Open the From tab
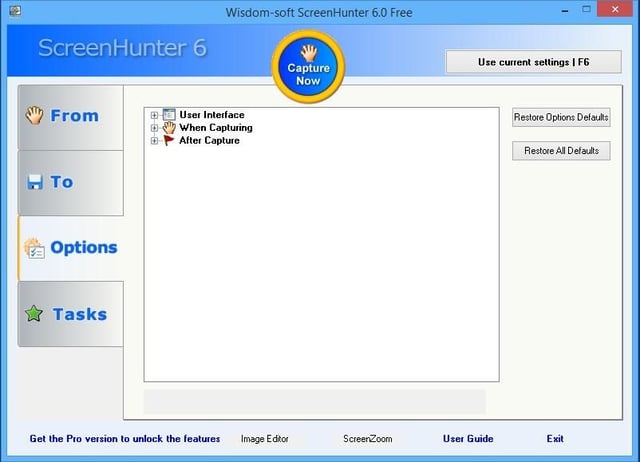 [71, 117]
